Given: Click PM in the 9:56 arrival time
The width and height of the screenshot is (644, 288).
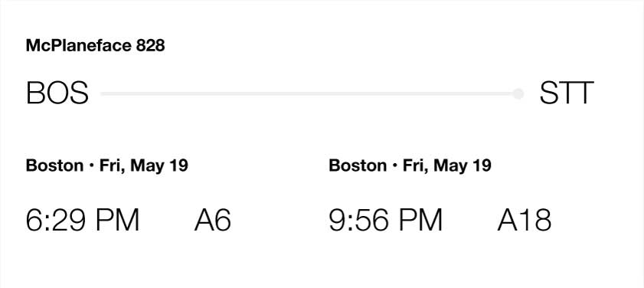Looking at the screenshot, I should click(420, 220).
